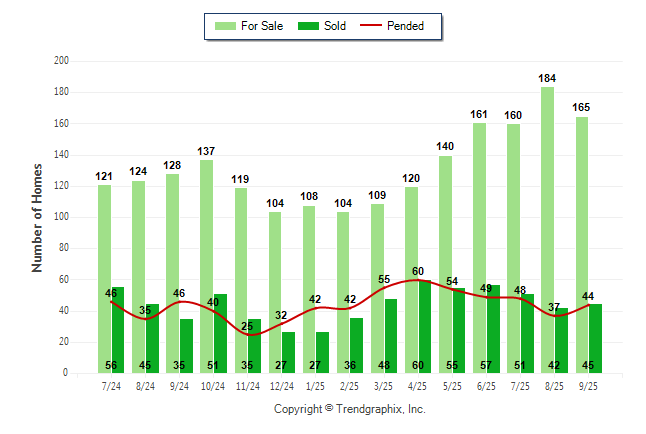Open the Copyright Trendgraphix, Inc. text

tap(350, 409)
